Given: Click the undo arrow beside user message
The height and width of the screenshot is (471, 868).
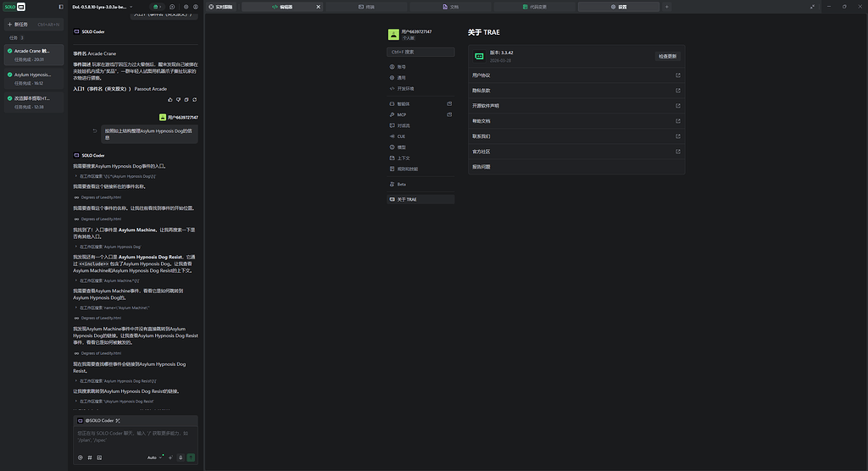Looking at the screenshot, I should point(95,131).
